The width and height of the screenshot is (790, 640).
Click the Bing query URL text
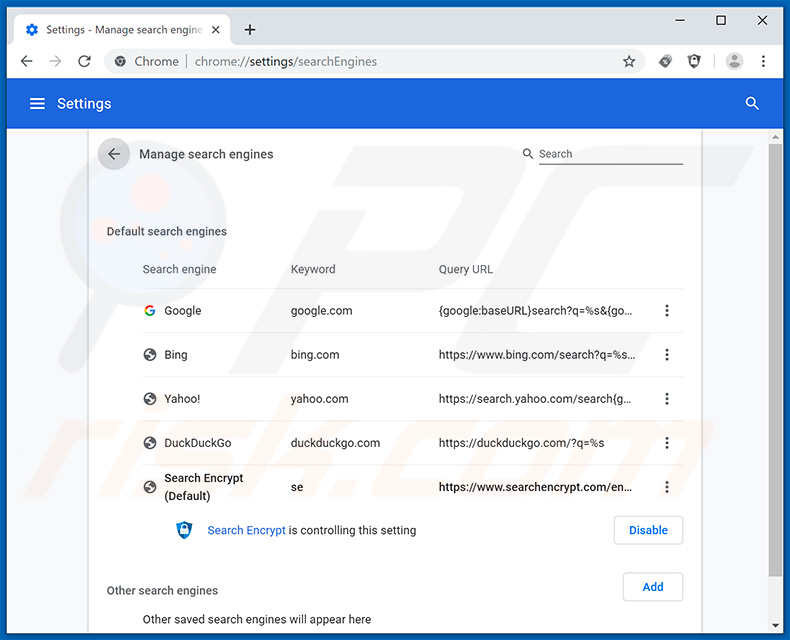point(537,355)
